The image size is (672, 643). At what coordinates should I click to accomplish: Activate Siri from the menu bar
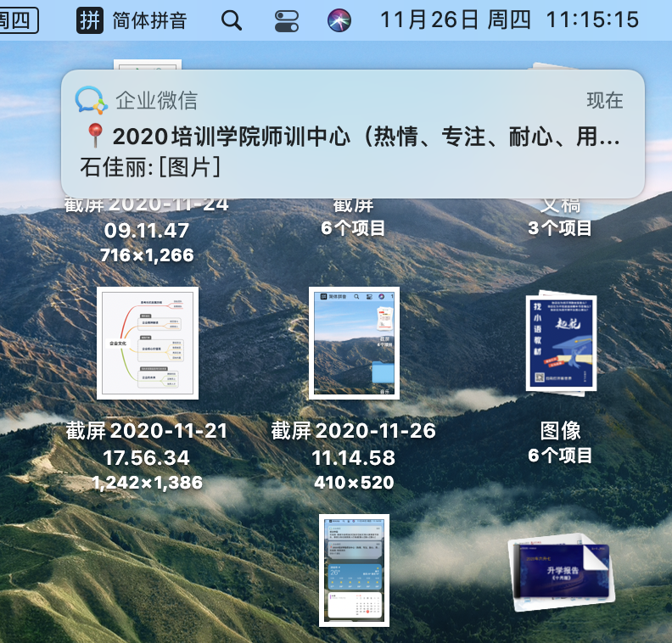[339, 20]
